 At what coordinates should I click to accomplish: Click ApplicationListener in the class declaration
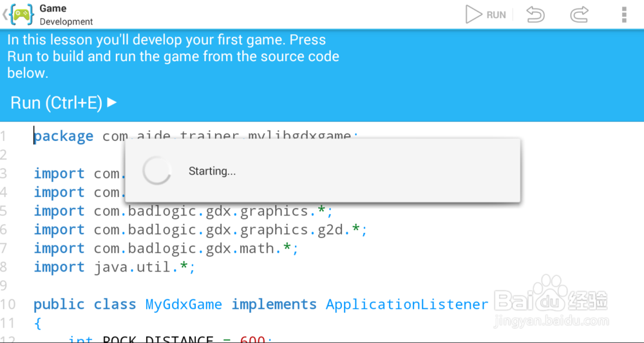407,304
